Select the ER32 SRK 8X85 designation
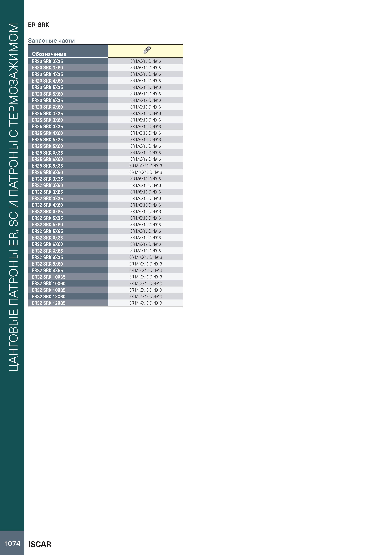This screenshot has height=555, width=392. tap(47, 271)
